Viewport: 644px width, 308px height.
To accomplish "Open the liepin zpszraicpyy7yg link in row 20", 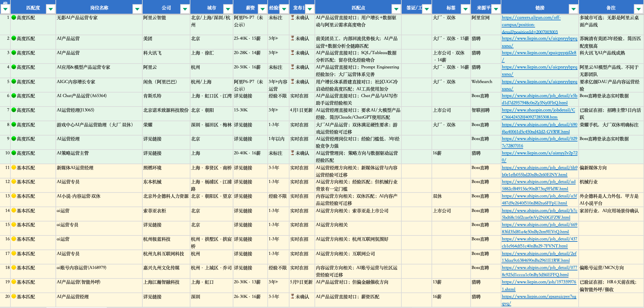I will tap(539, 300).
